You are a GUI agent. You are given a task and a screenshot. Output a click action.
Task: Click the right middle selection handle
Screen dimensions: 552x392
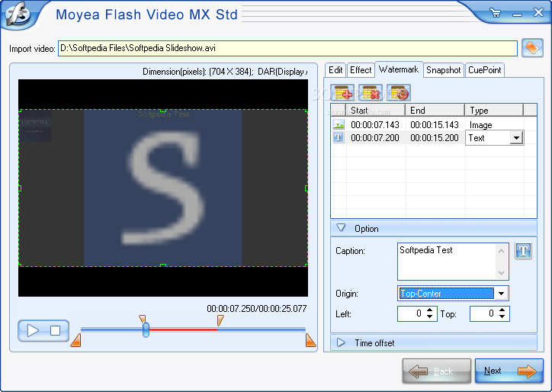pyautogui.click(x=306, y=188)
